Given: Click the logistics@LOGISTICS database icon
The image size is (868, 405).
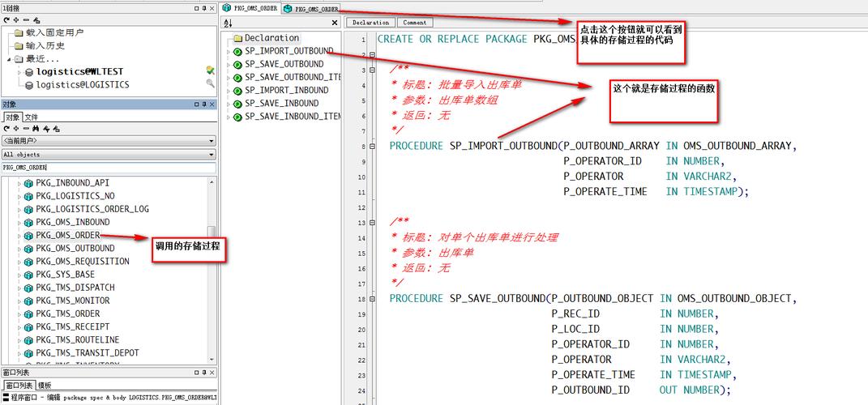Looking at the screenshot, I should point(29,84).
